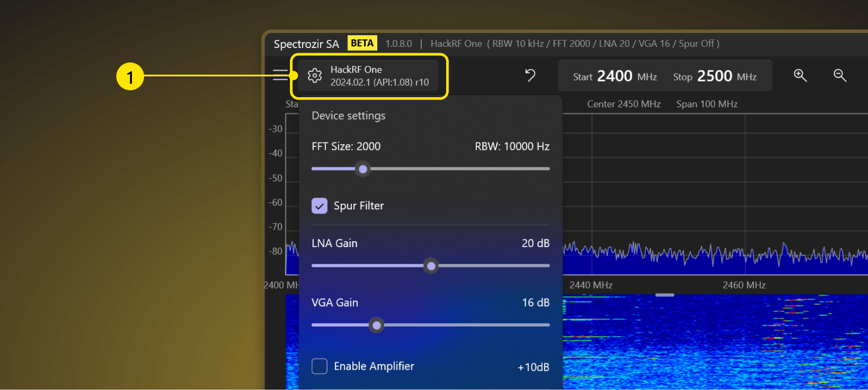Select the Spectrozir SA title label

coord(306,43)
